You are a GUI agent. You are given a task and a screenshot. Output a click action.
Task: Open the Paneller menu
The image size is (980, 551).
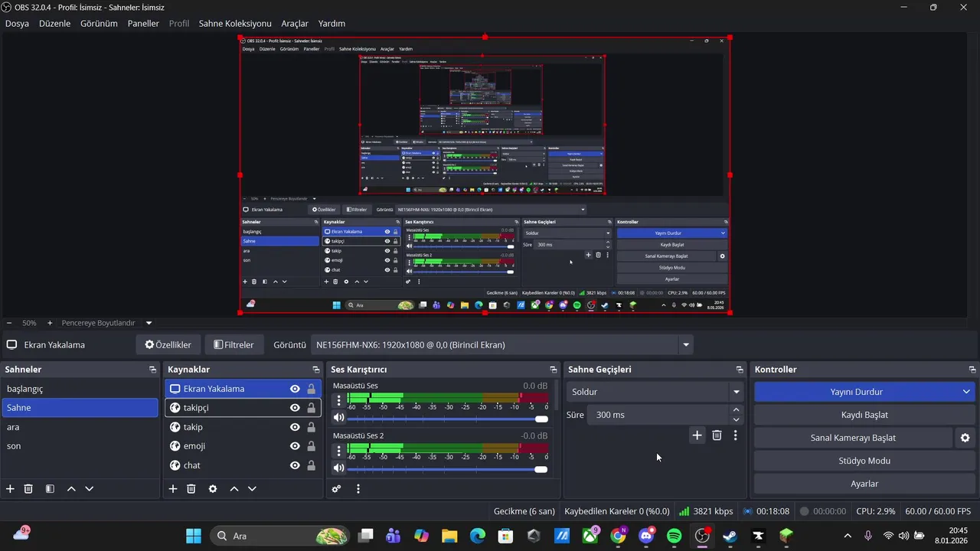[143, 24]
